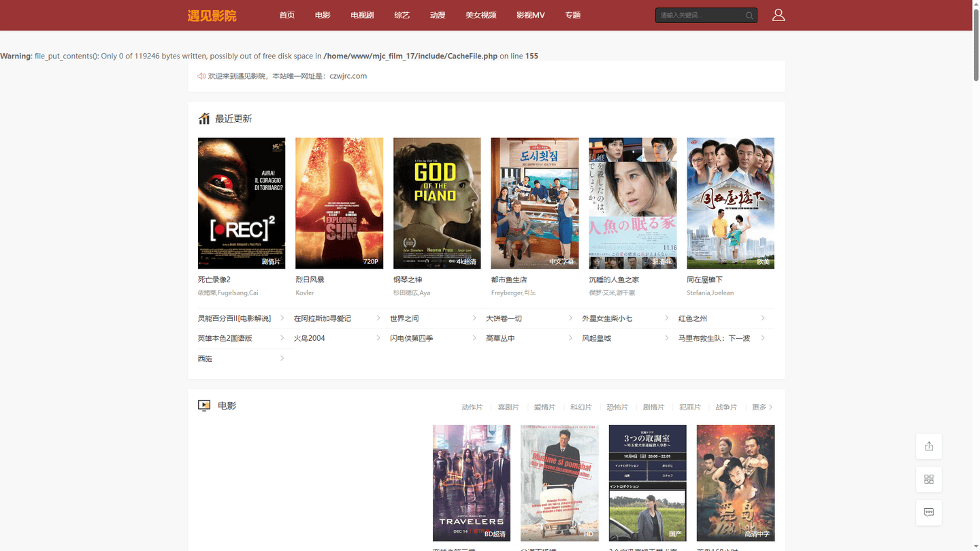Click the 同在屋檐下 title link
980x551 pixels.
(x=705, y=280)
